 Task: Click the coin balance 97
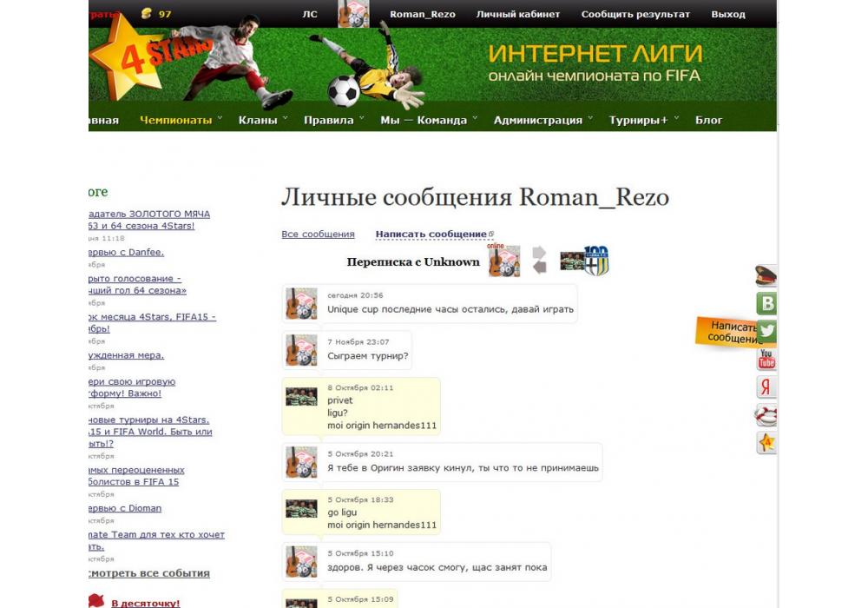point(165,15)
